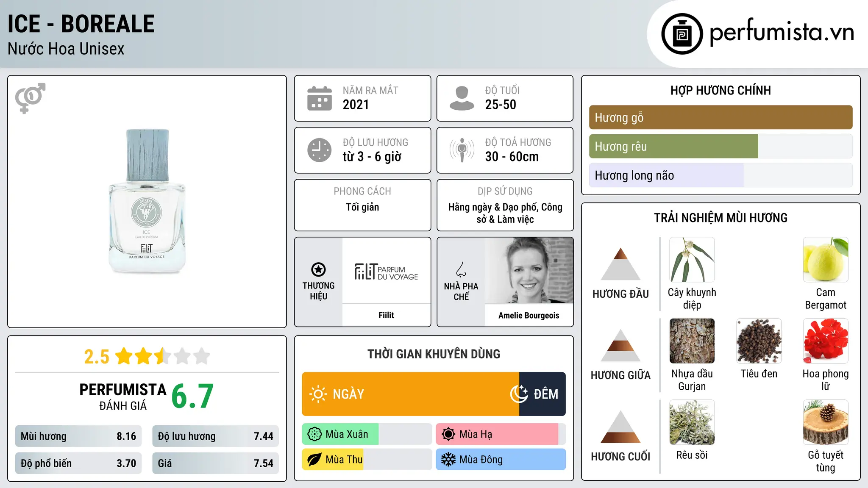
Task: Click the '30 - 60cm' sillage value
Action: (x=512, y=157)
